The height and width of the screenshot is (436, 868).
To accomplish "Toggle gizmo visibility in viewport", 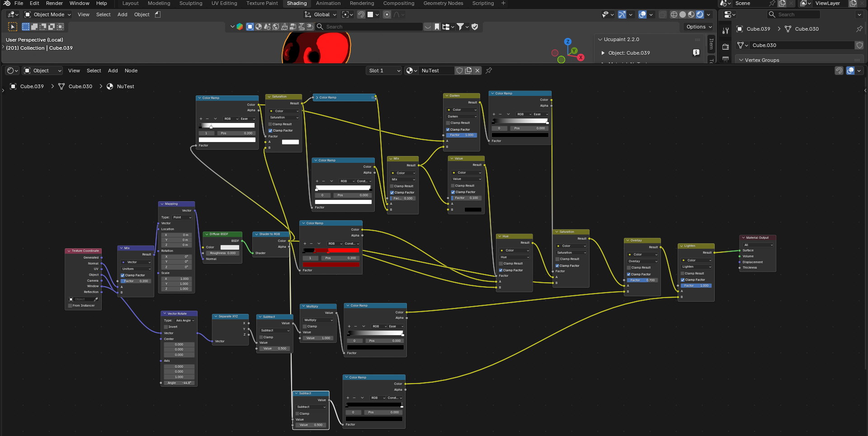I will (622, 14).
